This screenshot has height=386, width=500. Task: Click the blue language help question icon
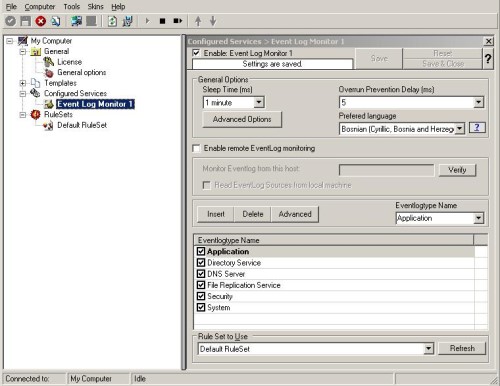click(x=477, y=128)
